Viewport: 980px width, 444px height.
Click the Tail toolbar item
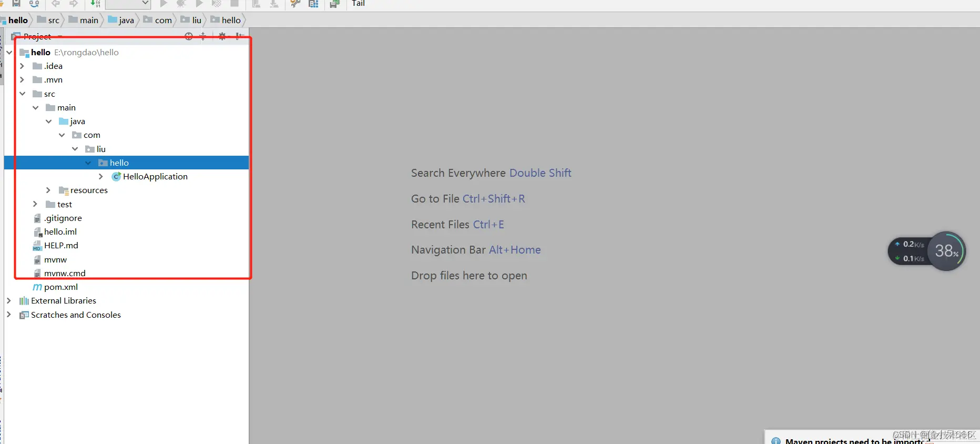point(358,3)
